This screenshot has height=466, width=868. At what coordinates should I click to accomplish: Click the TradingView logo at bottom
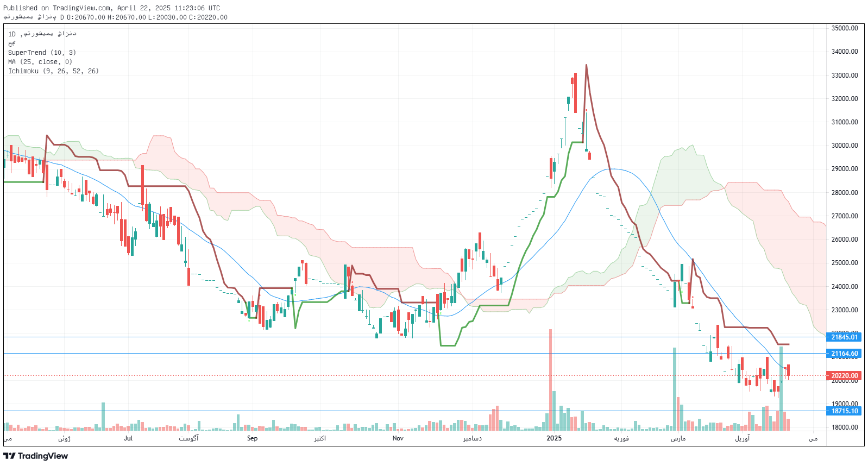(36, 456)
